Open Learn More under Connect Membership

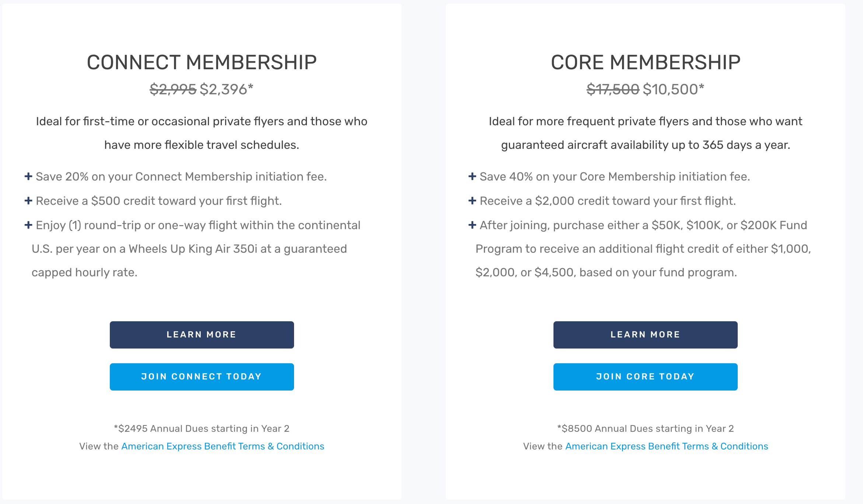pos(202,335)
